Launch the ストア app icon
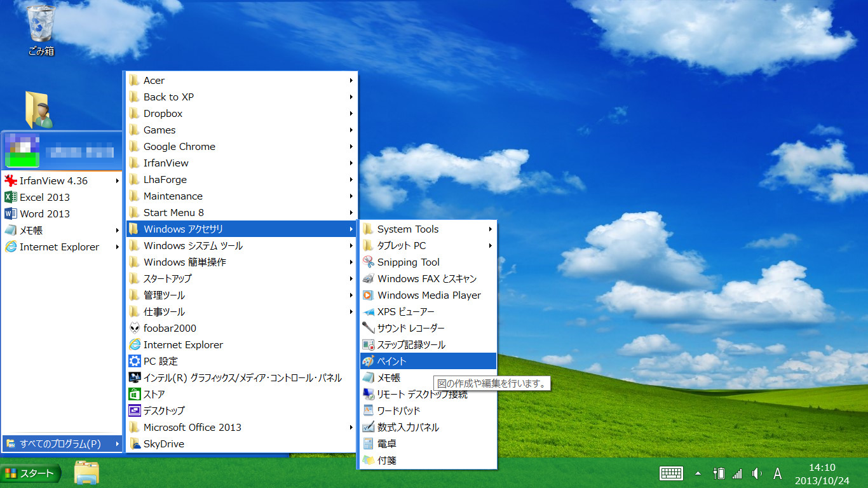This screenshot has width=868, height=488. click(135, 394)
